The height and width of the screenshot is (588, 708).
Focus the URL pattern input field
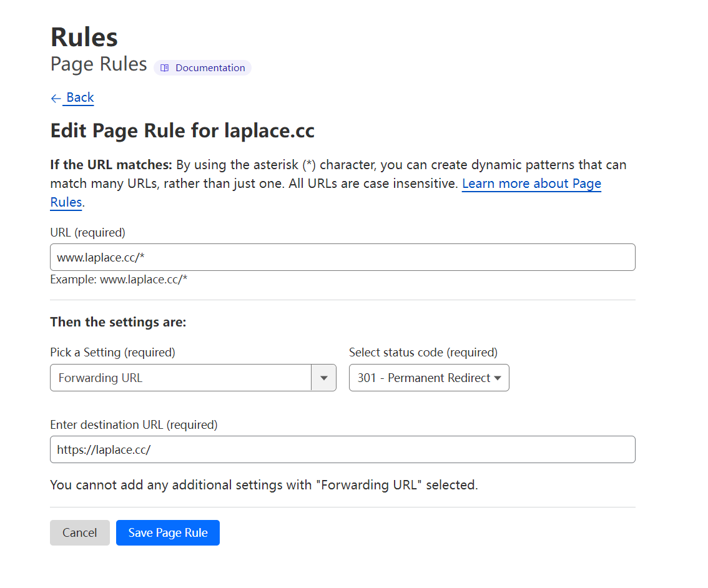[342, 257]
